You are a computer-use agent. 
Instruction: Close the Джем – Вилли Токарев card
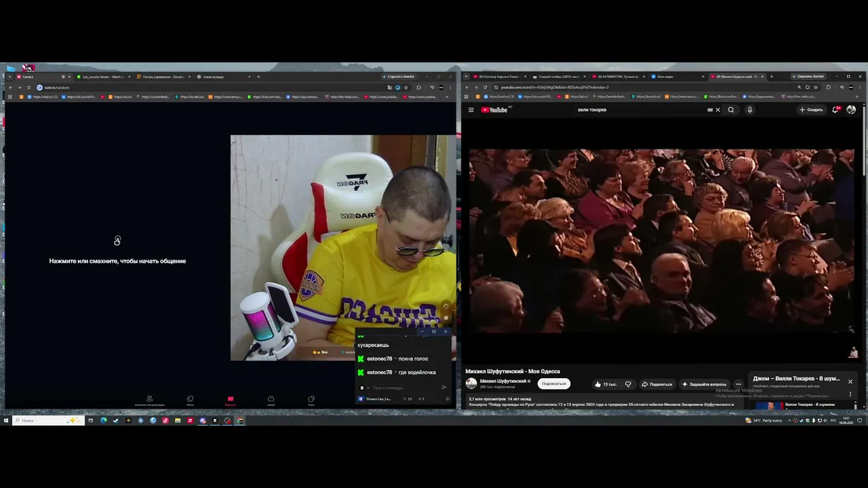point(850,382)
